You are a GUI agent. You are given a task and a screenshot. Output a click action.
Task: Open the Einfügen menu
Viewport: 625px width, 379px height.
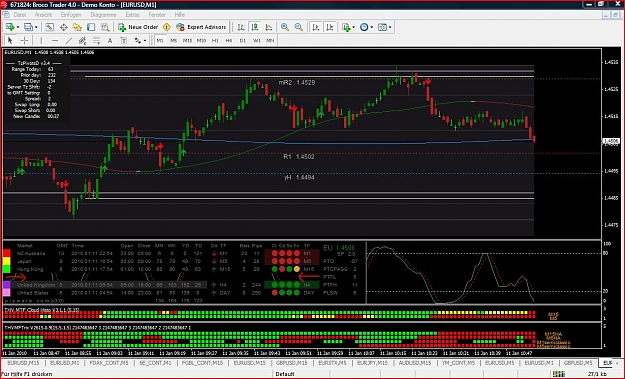click(71, 15)
